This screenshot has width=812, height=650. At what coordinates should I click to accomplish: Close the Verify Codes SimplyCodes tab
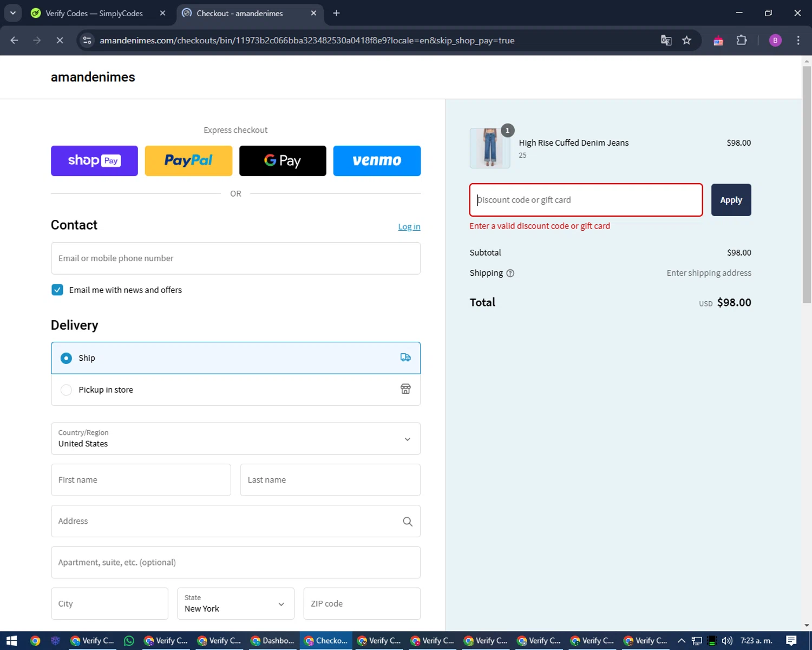pyautogui.click(x=162, y=13)
